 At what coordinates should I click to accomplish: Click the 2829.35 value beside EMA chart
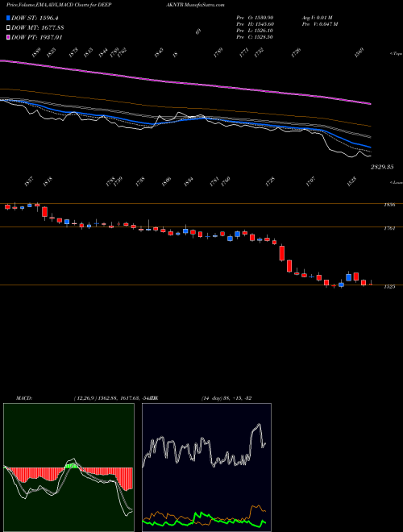[382, 167]
